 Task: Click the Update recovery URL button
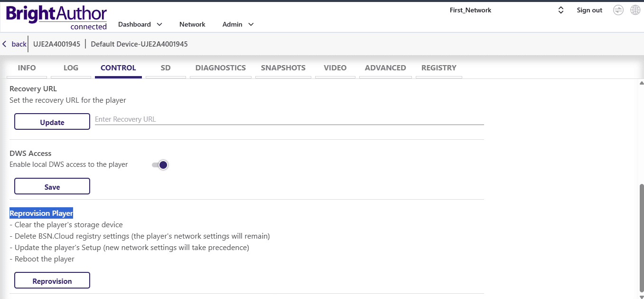pyautogui.click(x=52, y=122)
